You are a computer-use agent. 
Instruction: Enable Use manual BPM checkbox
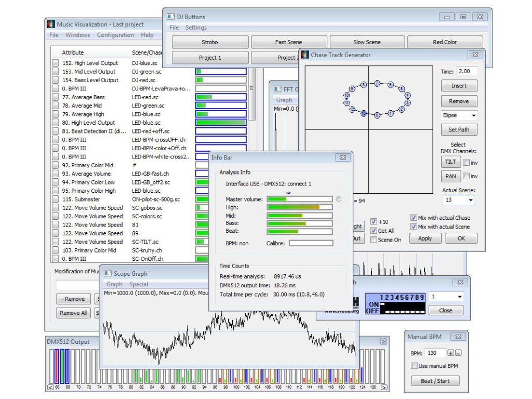tap(414, 365)
